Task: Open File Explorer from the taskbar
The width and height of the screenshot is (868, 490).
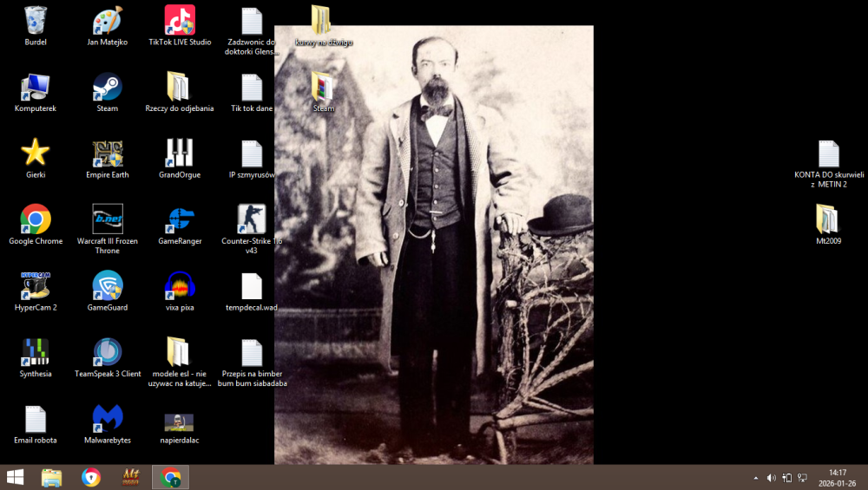Action: pos(51,477)
